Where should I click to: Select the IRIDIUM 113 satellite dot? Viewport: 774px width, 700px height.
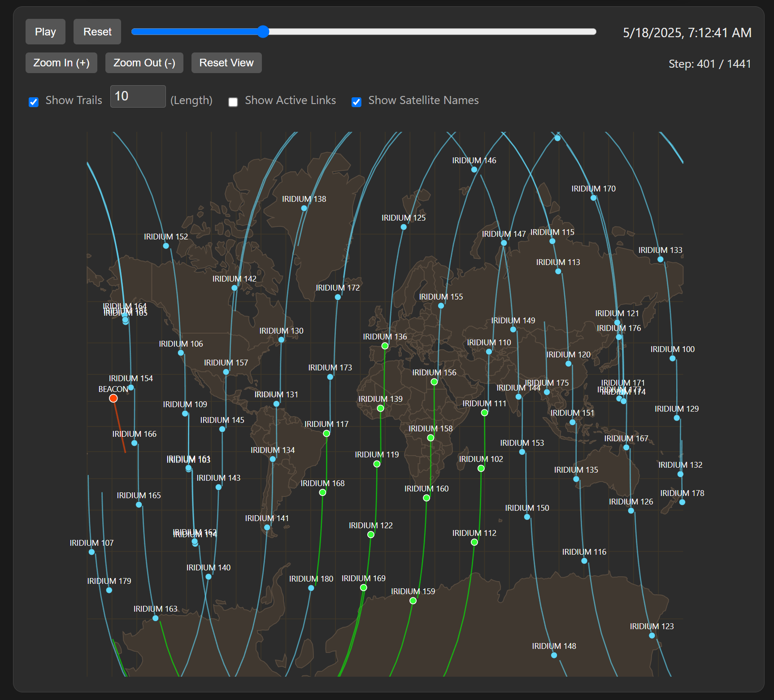[x=558, y=271]
